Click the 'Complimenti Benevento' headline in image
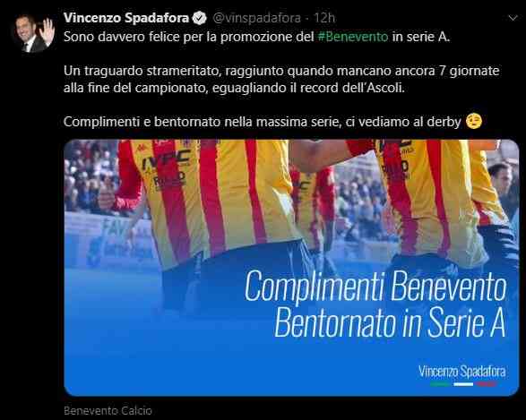 375,286
